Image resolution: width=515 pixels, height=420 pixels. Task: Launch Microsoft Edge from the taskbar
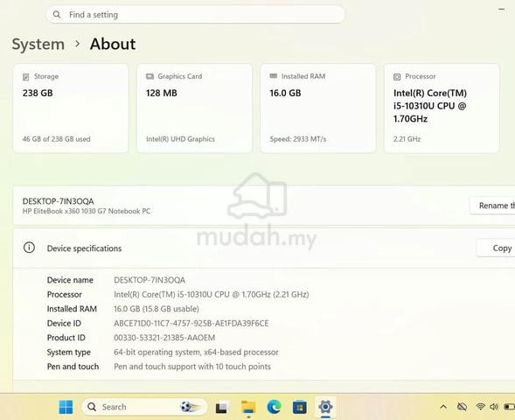pos(274,407)
